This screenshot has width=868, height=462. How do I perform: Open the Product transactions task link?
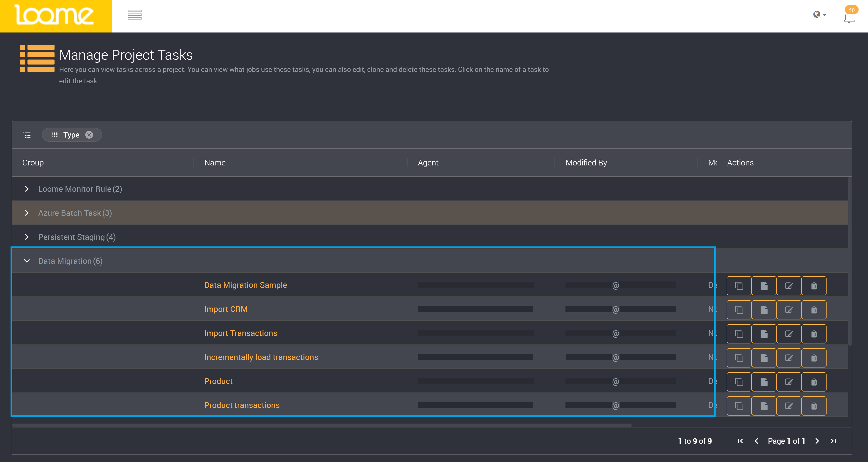(242, 405)
